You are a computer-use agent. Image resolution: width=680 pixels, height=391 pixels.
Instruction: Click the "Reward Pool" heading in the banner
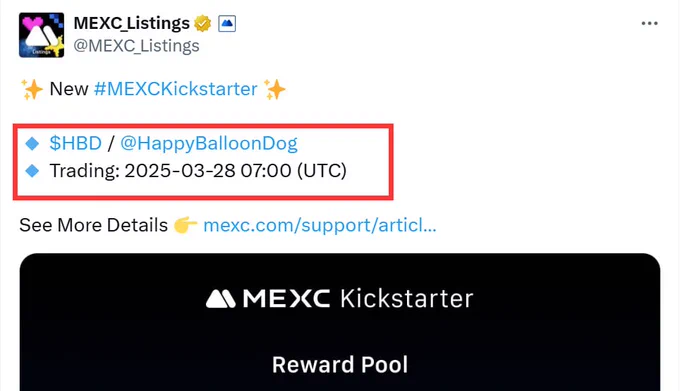click(340, 365)
